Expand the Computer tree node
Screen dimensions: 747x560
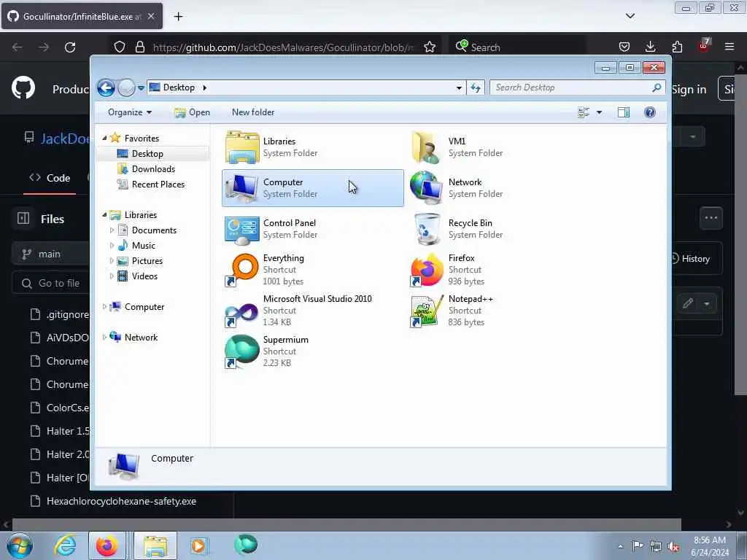[x=105, y=307]
